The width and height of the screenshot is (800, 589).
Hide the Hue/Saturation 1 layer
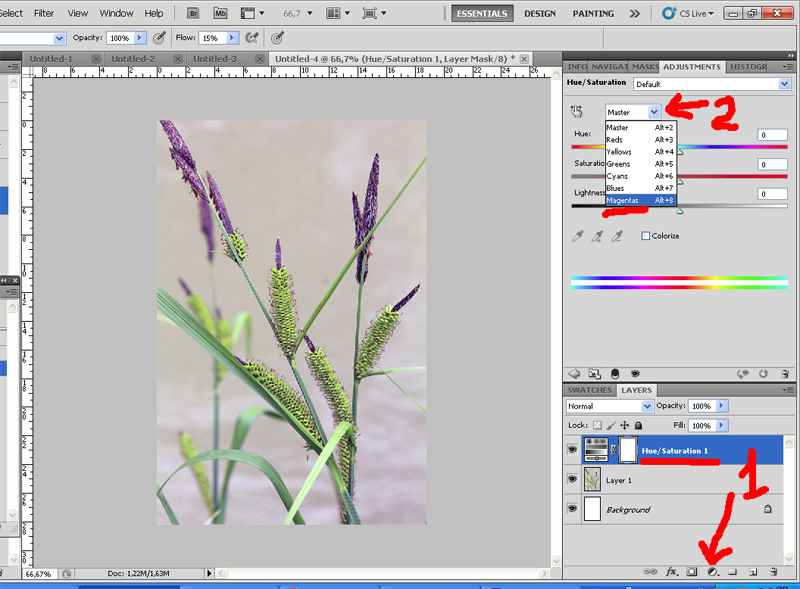573,450
